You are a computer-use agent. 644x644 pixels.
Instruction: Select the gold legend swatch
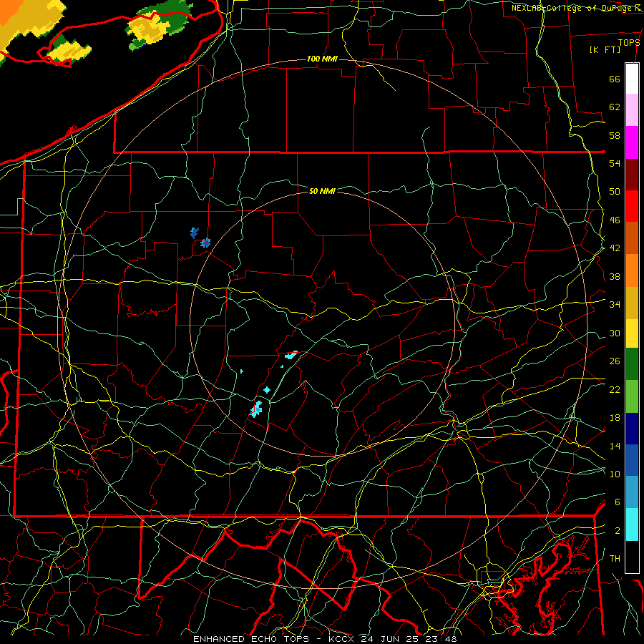coord(632,303)
